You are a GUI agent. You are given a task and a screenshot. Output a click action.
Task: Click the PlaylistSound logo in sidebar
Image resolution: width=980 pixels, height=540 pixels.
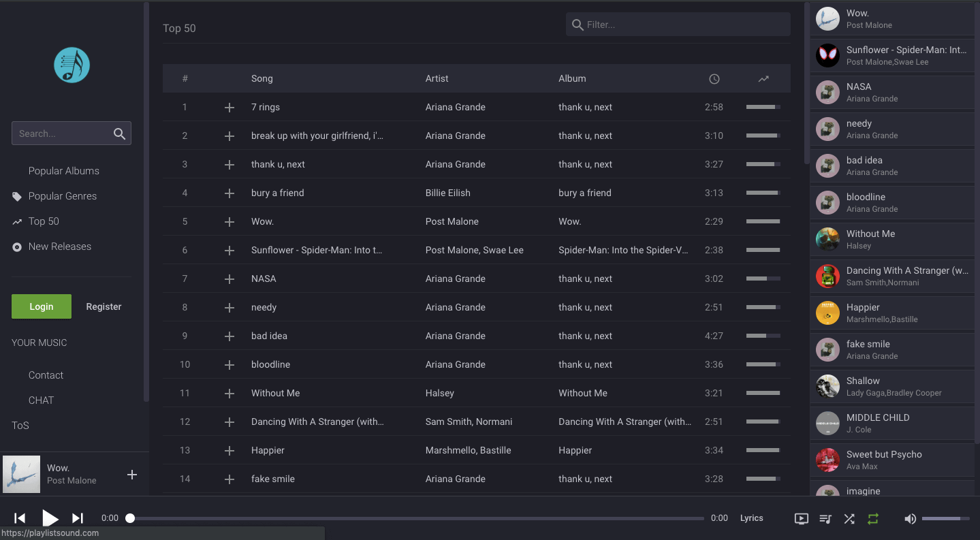[x=72, y=65]
